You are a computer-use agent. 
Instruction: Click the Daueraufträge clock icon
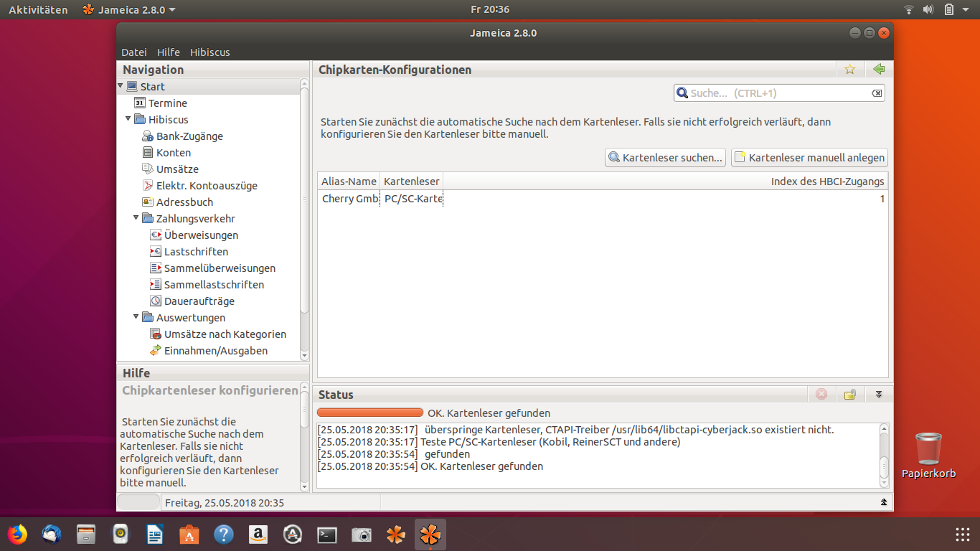tap(156, 301)
